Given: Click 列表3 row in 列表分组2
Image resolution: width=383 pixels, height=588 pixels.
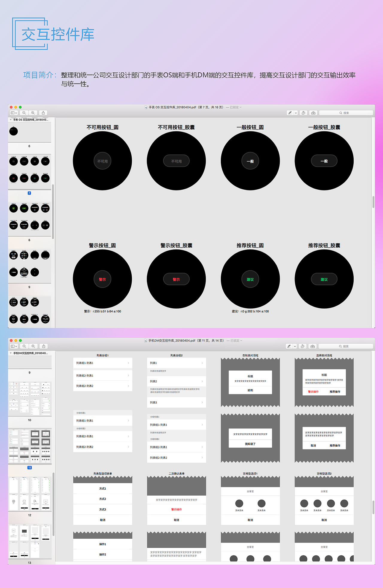Looking at the screenshot, I should [x=177, y=402].
